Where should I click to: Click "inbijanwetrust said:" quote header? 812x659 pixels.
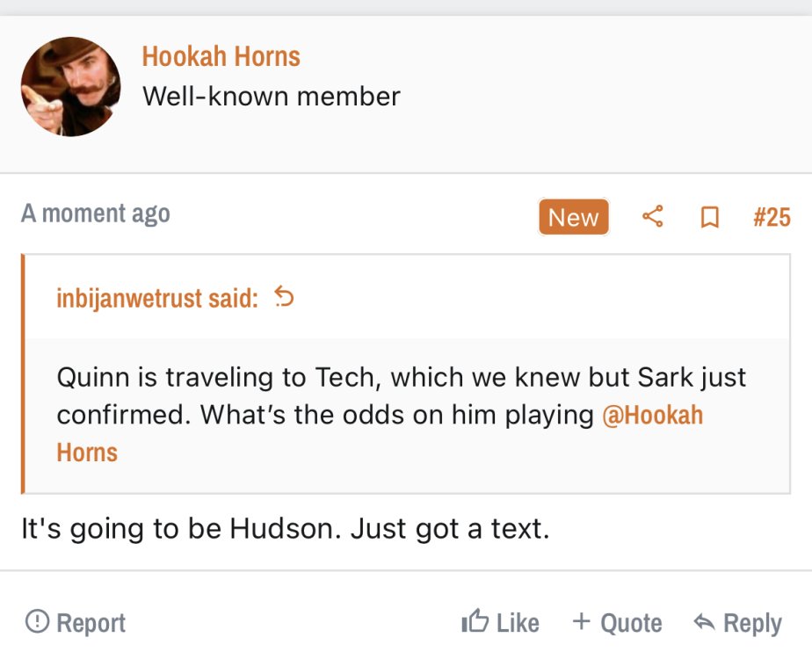[157, 299]
